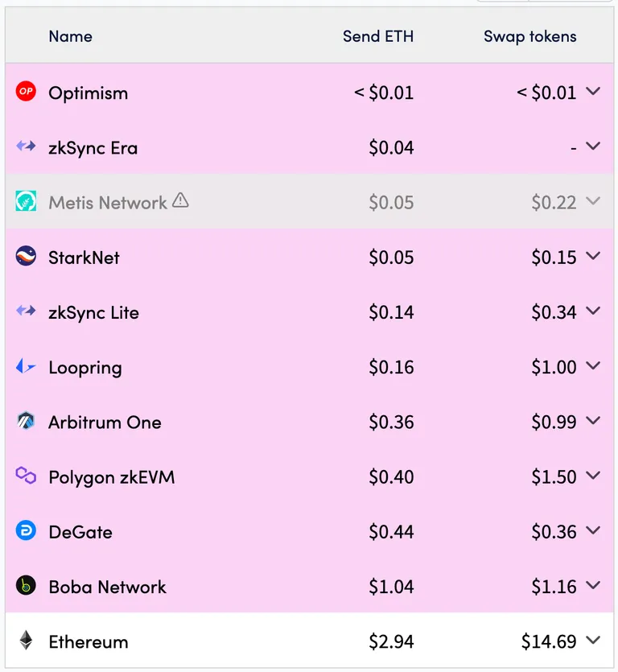Click the DeGate blue circle logo
This screenshot has height=672, width=618.
point(26,530)
